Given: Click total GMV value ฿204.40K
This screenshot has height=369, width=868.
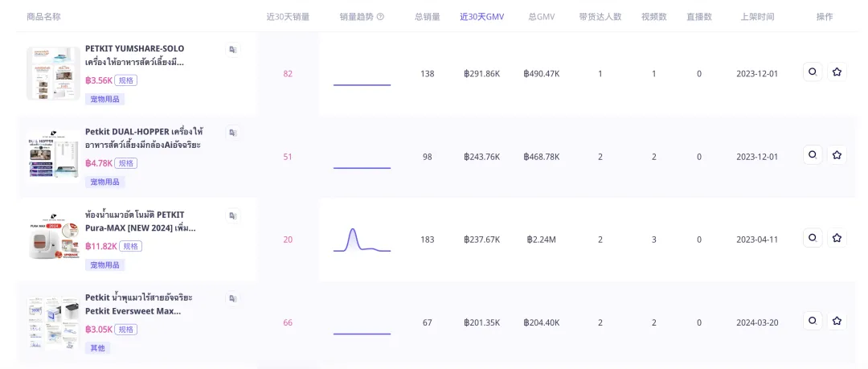Looking at the screenshot, I should click(542, 322).
